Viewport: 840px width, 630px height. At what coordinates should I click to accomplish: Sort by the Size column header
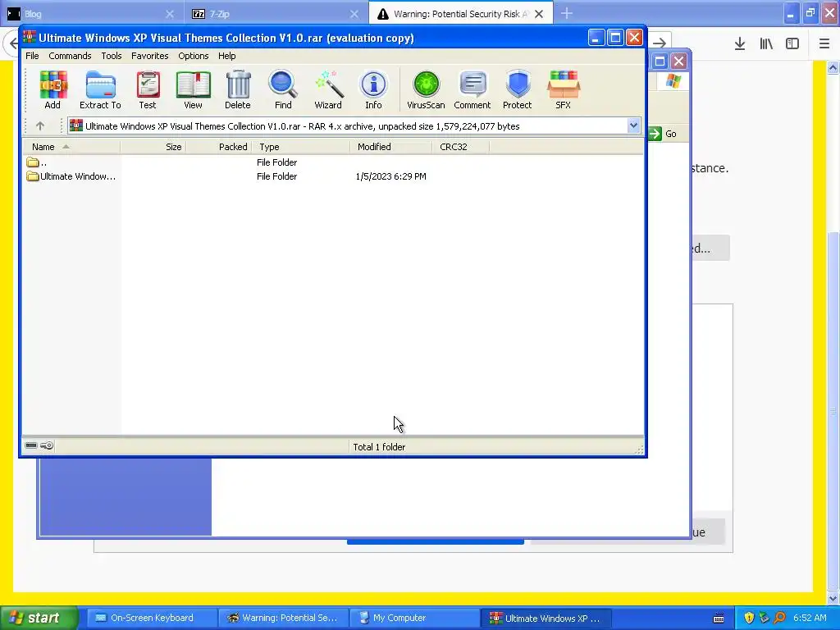click(153, 147)
